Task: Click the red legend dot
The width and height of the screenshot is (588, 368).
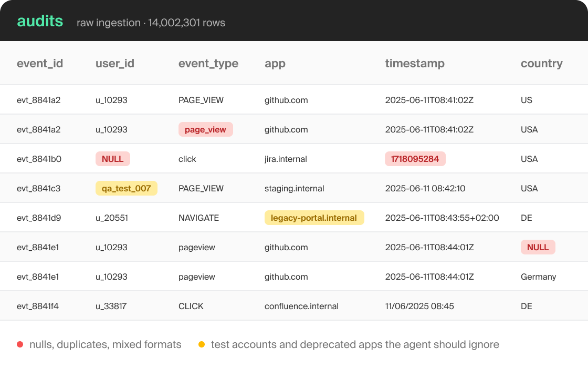Action: [x=20, y=344]
